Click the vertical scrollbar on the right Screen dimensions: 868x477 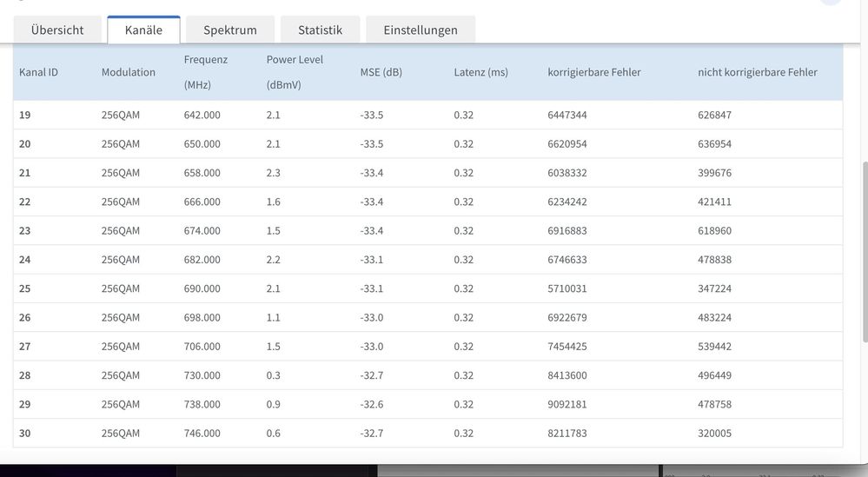click(x=863, y=252)
